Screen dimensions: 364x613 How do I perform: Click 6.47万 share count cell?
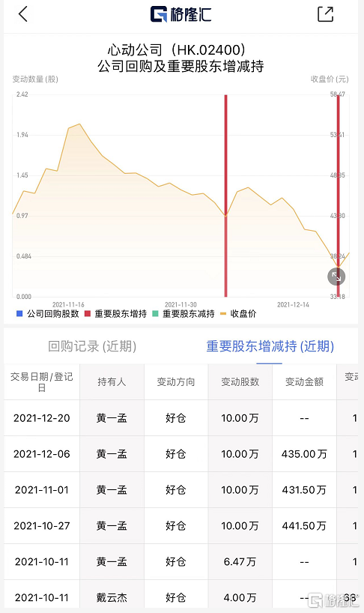[240, 562]
